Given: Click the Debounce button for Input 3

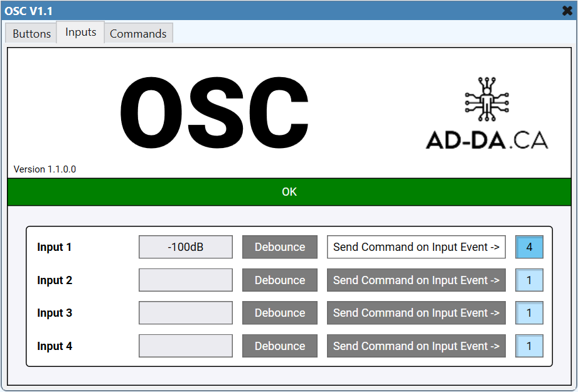Looking at the screenshot, I should coord(279,312).
